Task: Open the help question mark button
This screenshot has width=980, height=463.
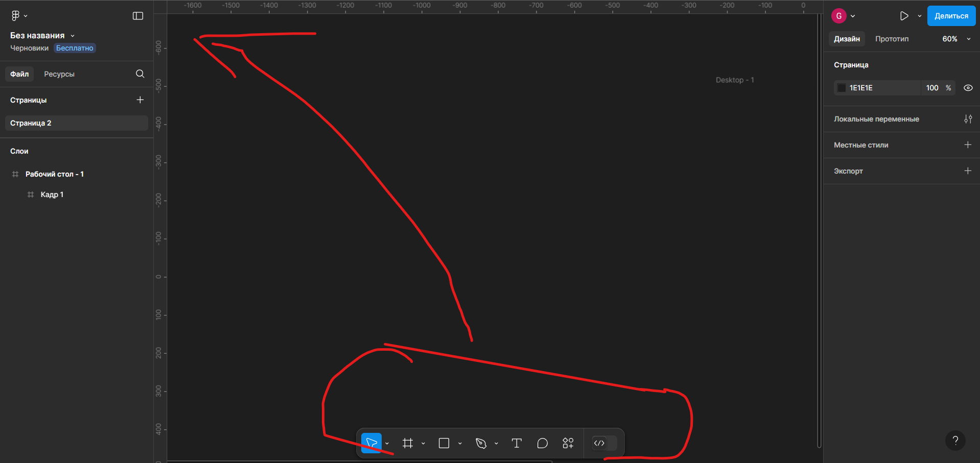Action: 955,441
